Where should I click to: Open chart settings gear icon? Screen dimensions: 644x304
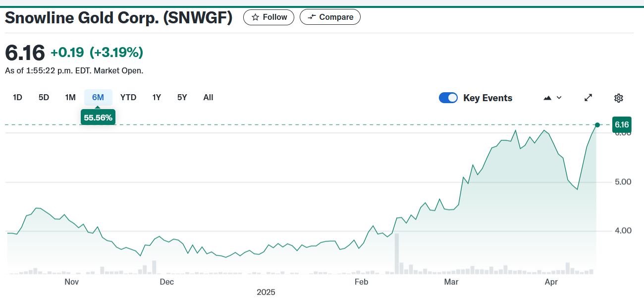[618, 98]
